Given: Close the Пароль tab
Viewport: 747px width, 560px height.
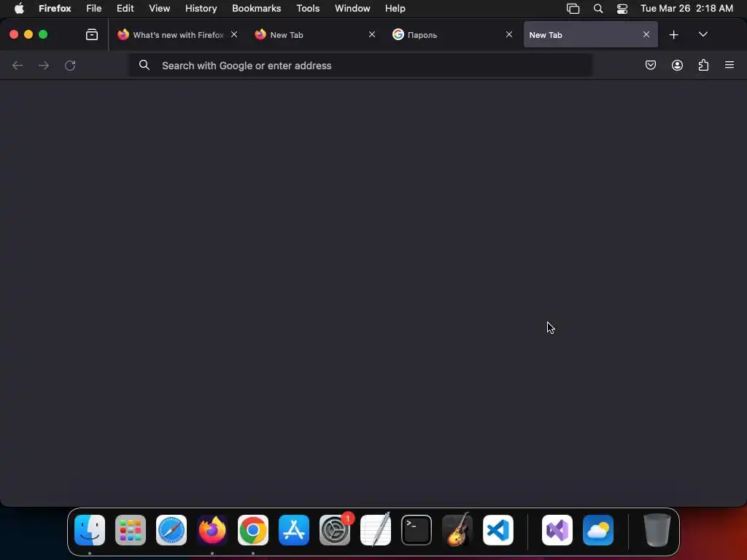Looking at the screenshot, I should [x=508, y=34].
